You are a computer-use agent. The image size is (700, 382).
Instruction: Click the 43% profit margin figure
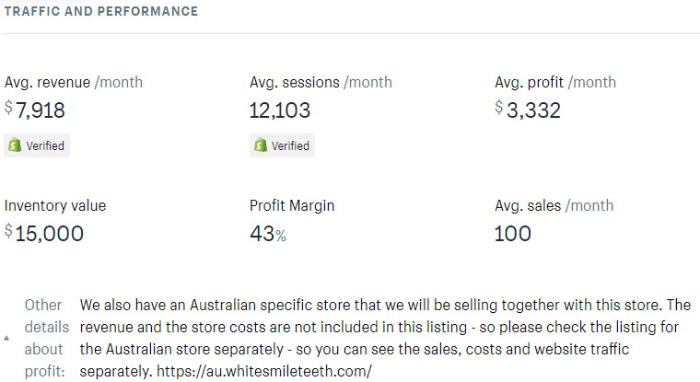tap(268, 233)
